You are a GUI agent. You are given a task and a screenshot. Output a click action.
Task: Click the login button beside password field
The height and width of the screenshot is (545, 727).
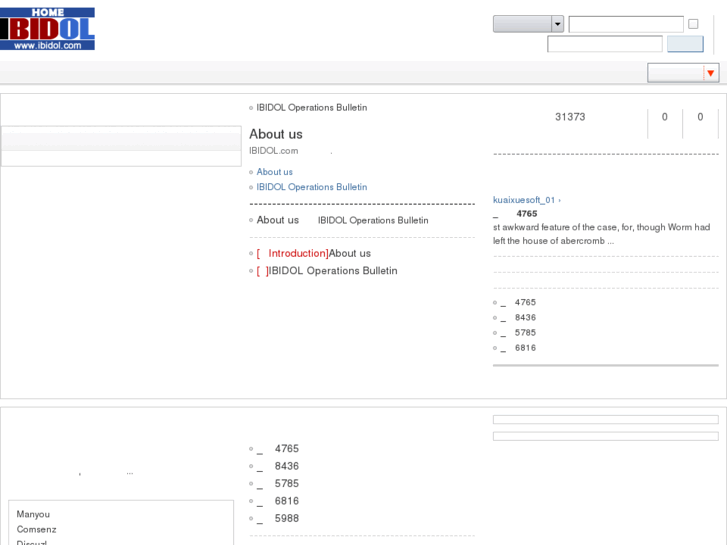(685, 44)
